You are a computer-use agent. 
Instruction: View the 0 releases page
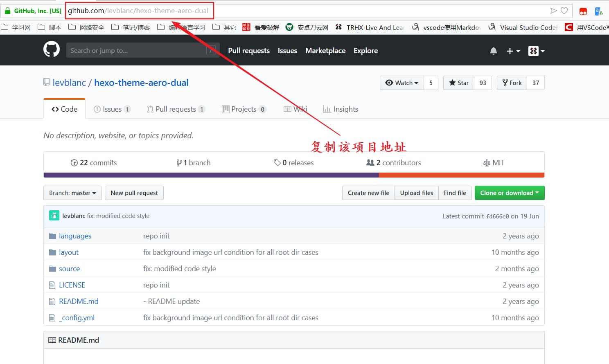click(293, 163)
